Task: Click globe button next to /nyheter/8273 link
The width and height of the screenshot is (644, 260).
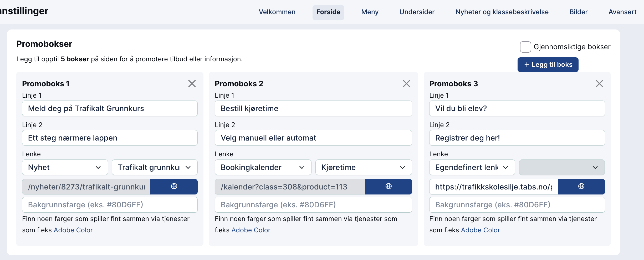Action: point(174,187)
